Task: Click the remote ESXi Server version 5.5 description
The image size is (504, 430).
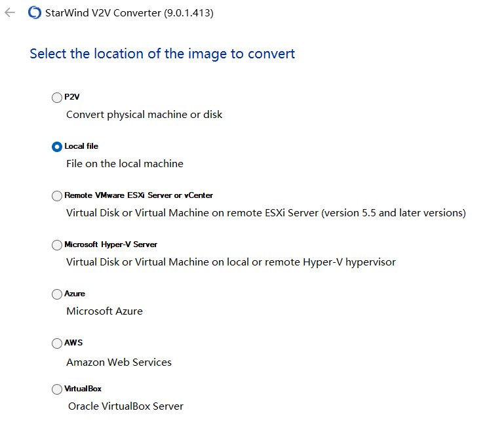Action: [x=266, y=213]
